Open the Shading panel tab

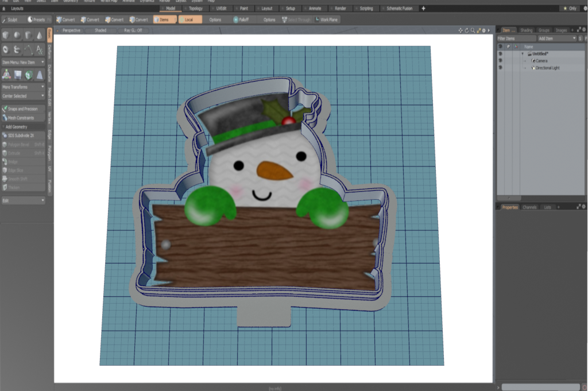(x=526, y=30)
